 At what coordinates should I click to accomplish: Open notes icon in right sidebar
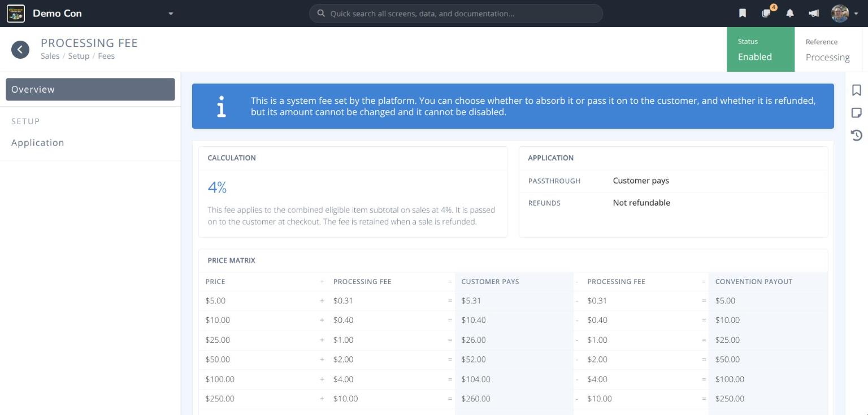coord(857,113)
